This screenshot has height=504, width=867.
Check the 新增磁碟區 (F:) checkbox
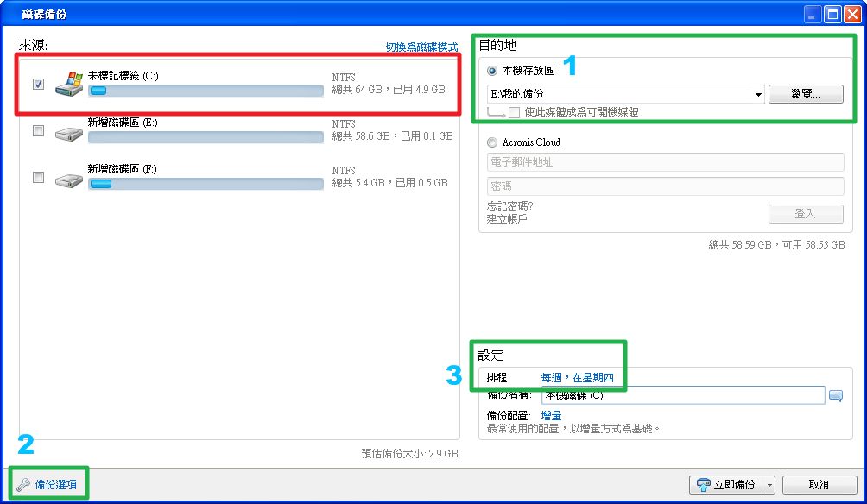(x=38, y=178)
